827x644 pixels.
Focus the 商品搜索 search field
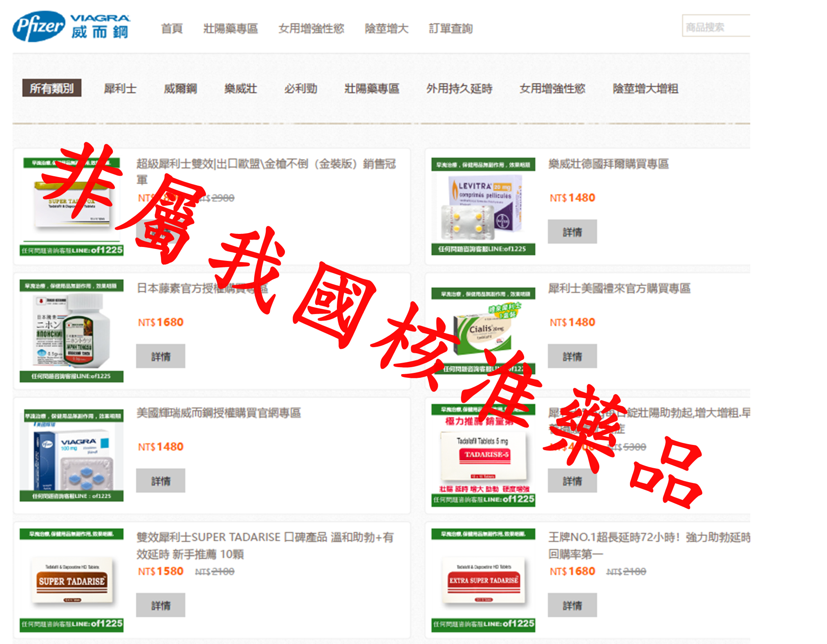point(716,26)
